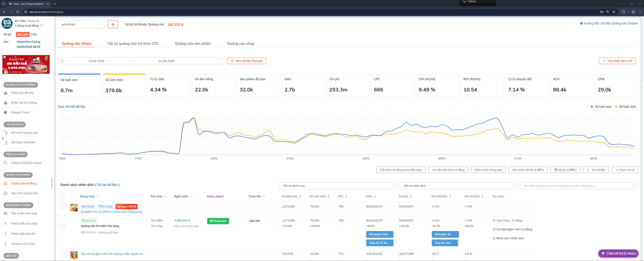Select Quảng cáo tự động list icon
This screenshot has width=644, height=261.
click(5, 183)
